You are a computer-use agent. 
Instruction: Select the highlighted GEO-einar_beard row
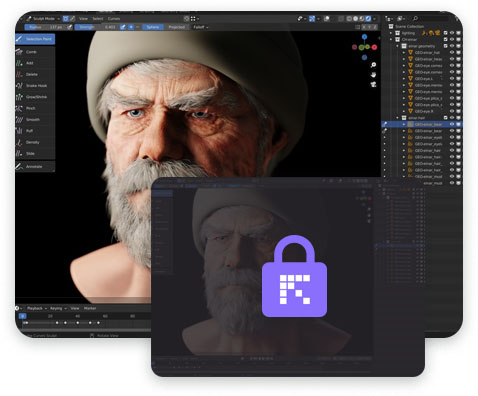422,124
